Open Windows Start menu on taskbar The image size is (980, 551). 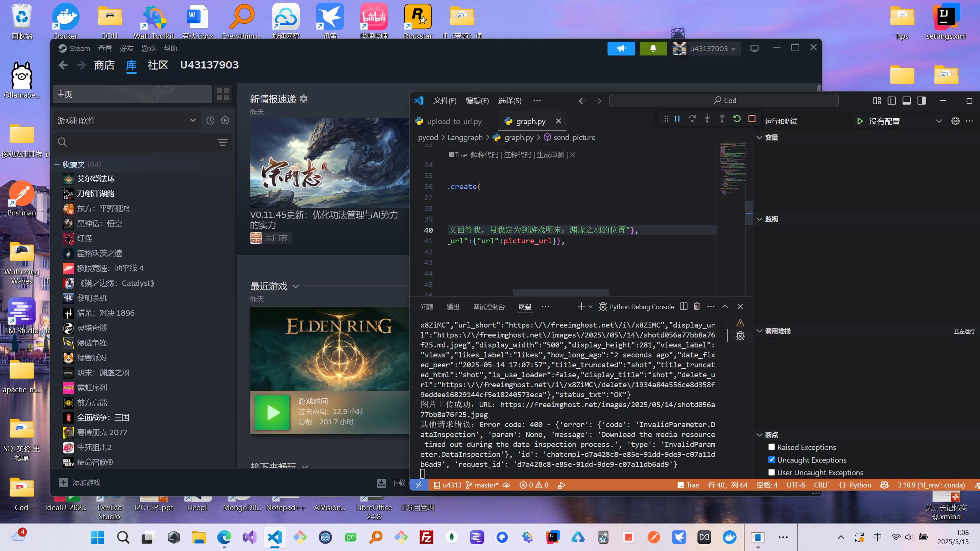click(x=97, y=537)
